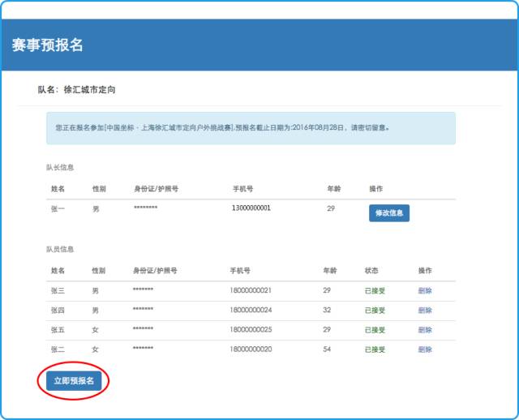Select gender 女 in 张五 row
The width and height of the screenshot is (519, 420).
(x=95, y=330)
